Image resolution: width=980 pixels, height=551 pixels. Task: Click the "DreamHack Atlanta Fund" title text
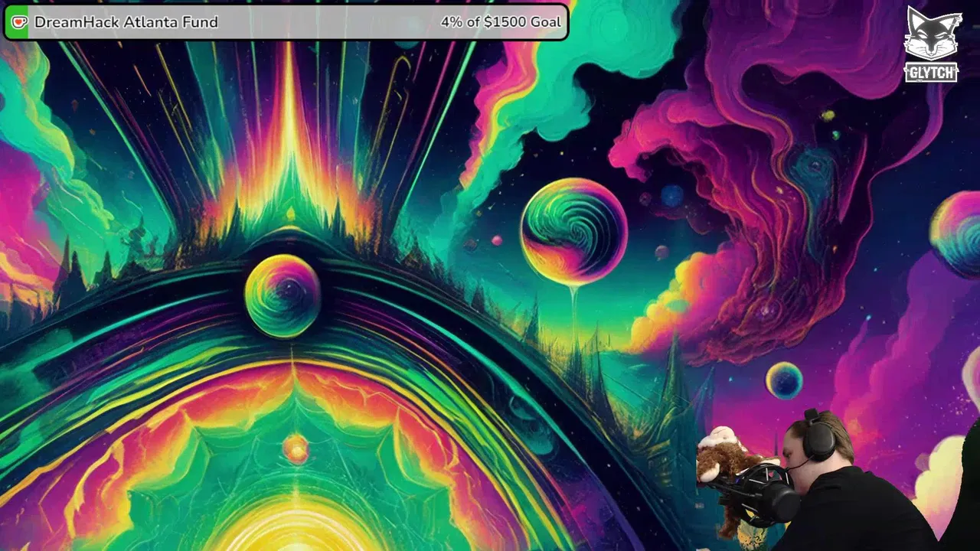126,22
